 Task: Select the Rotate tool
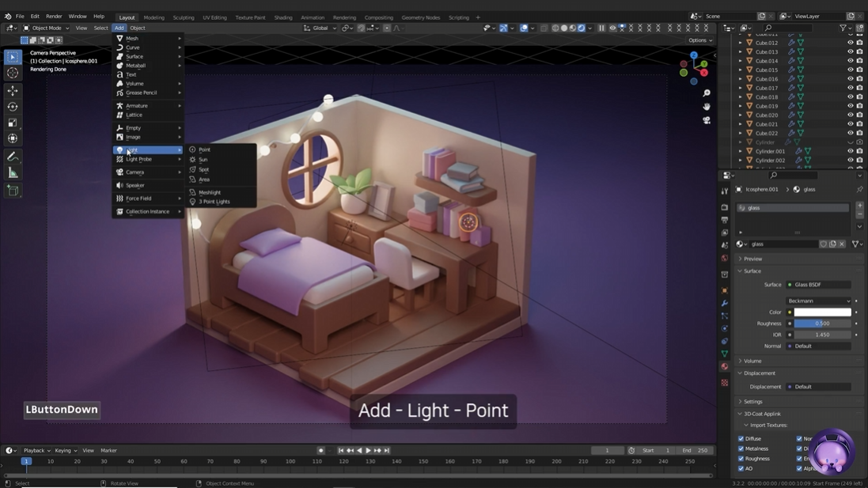13,107
